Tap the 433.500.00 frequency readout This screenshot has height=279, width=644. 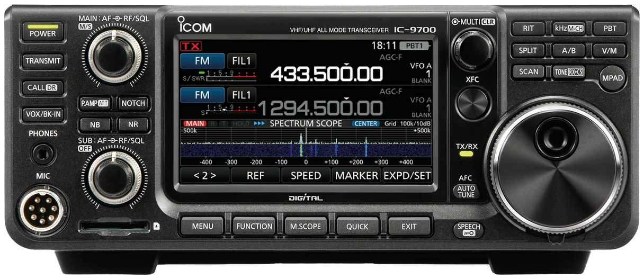tap(327, 74)
